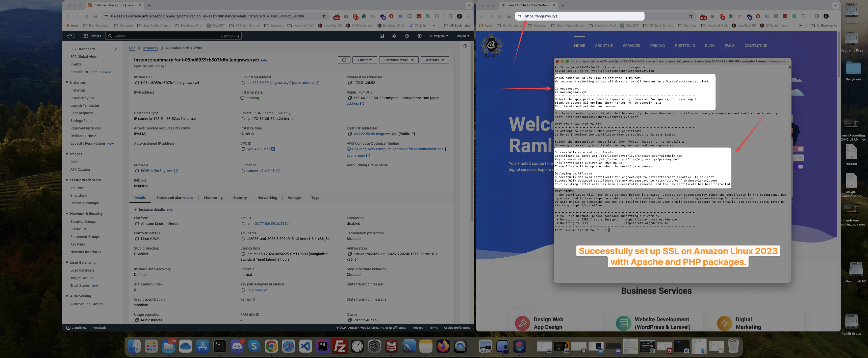The height and width of the screenshot is (358, 868).
Task: Click the engraws.xyz browser address bar
Action: [580, 16]
